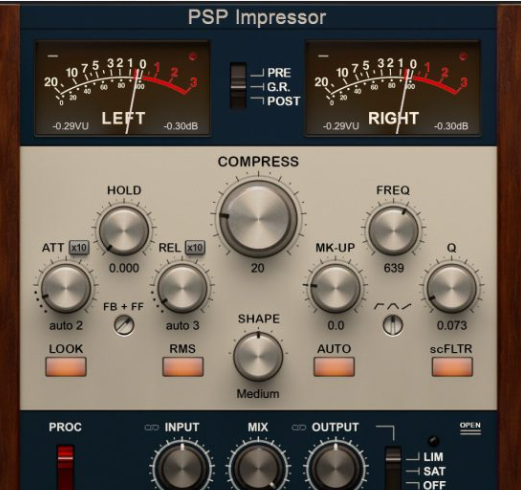521x490 pixels.
Task: Click the release value auto 3
Action: click(183, 326)
